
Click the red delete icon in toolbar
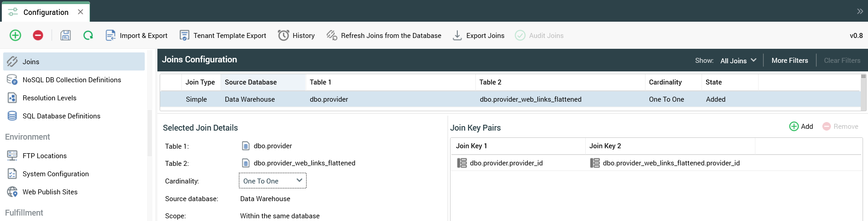click(38, 35)
